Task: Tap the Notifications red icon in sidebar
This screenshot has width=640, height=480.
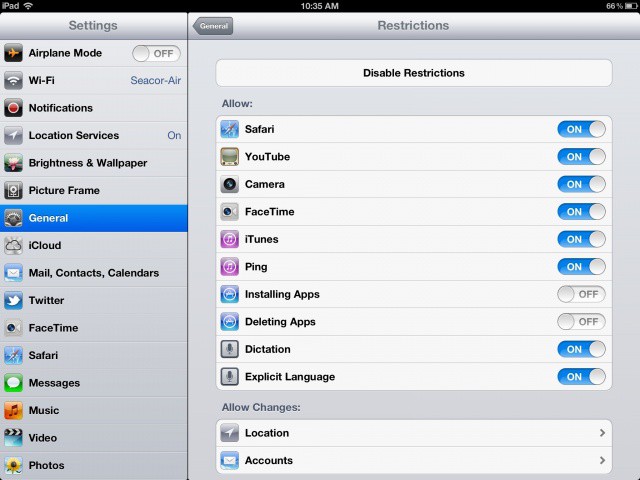Action: pos(13,108)
